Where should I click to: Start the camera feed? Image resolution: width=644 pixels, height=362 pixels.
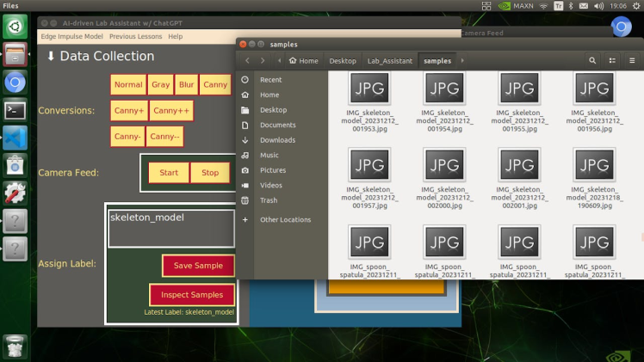coord(169,173)
